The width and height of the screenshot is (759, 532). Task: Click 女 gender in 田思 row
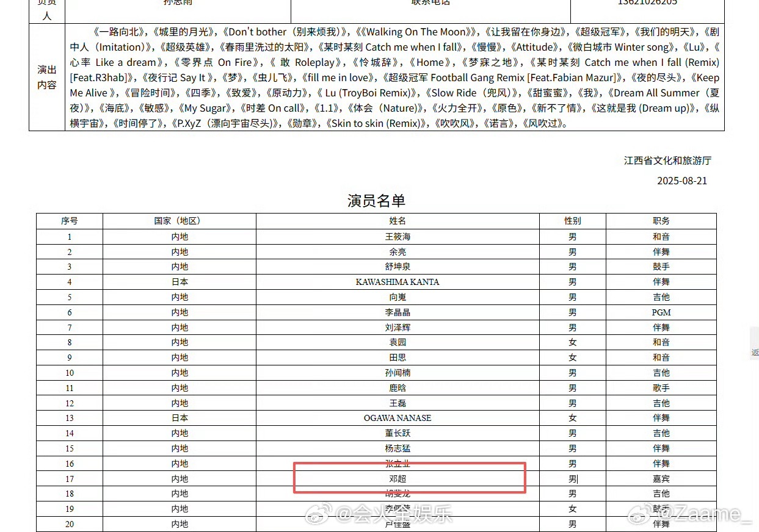point(573,358)
